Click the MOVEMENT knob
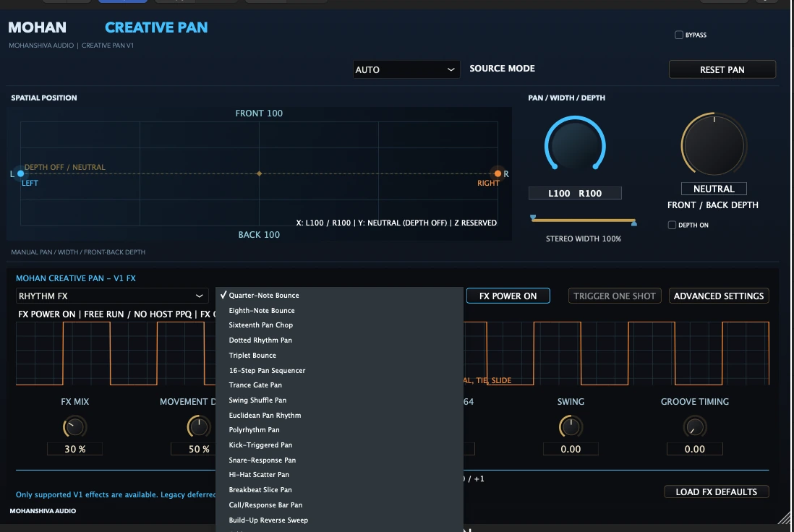This screenshot has width=794, height=532. (198, 427)
